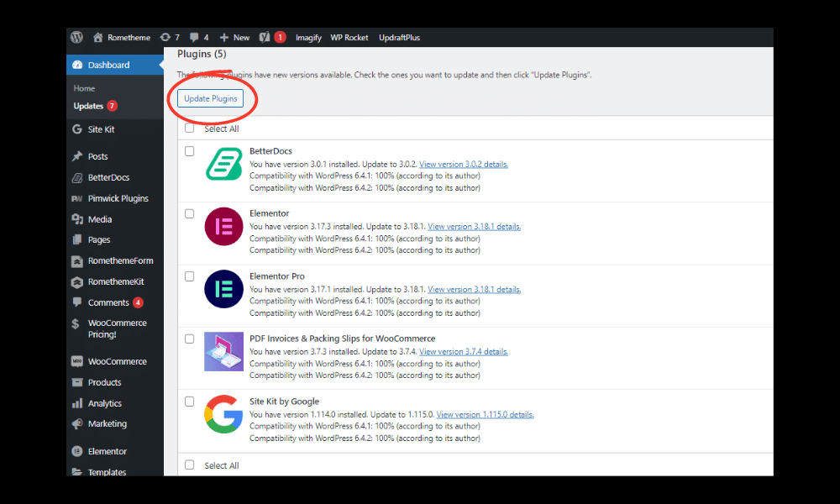Click the RomethemeKit sidebar icon
The width and height of the screenshot is (840, 504).
click(77, 281)
